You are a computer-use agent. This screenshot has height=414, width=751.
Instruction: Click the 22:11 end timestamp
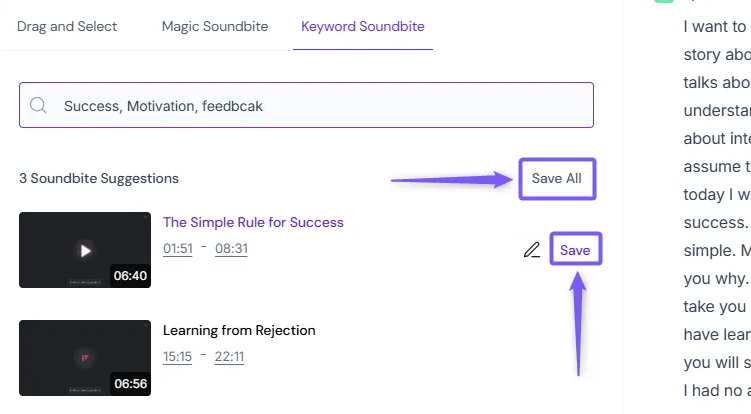[228, 357]
